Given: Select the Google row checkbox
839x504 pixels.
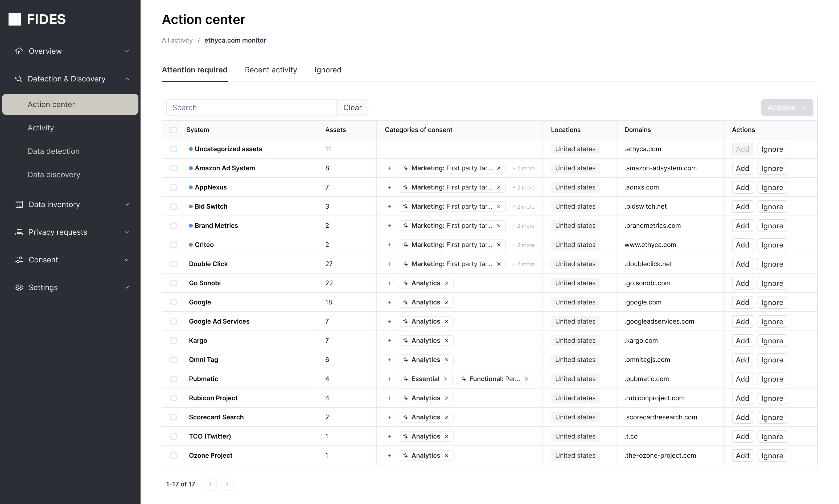Looking at the screenshot, I should pos(174,302).
